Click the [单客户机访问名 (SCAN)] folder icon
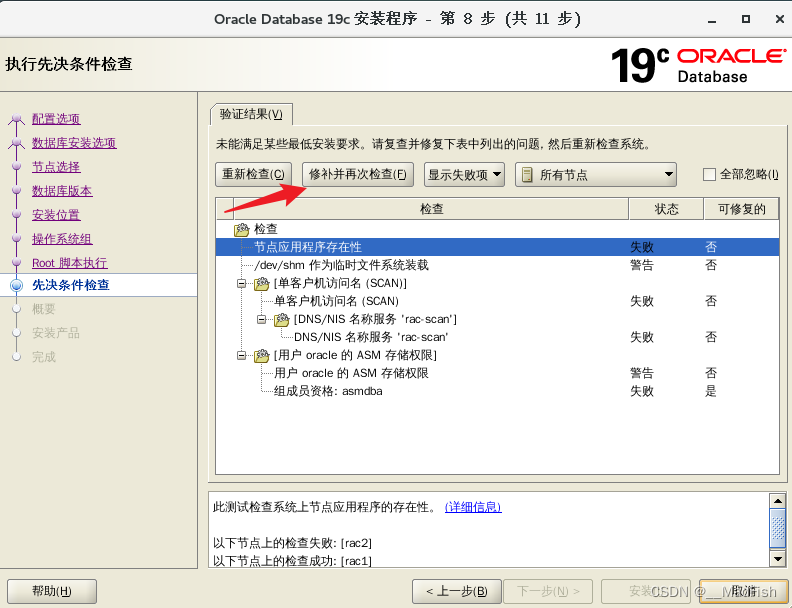 (x=262, y=284)
